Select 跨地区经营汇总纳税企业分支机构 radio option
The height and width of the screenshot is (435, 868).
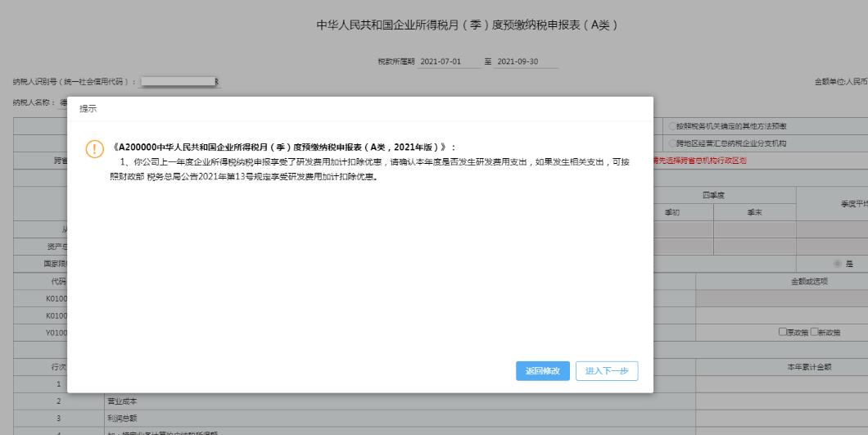[674, 143]
